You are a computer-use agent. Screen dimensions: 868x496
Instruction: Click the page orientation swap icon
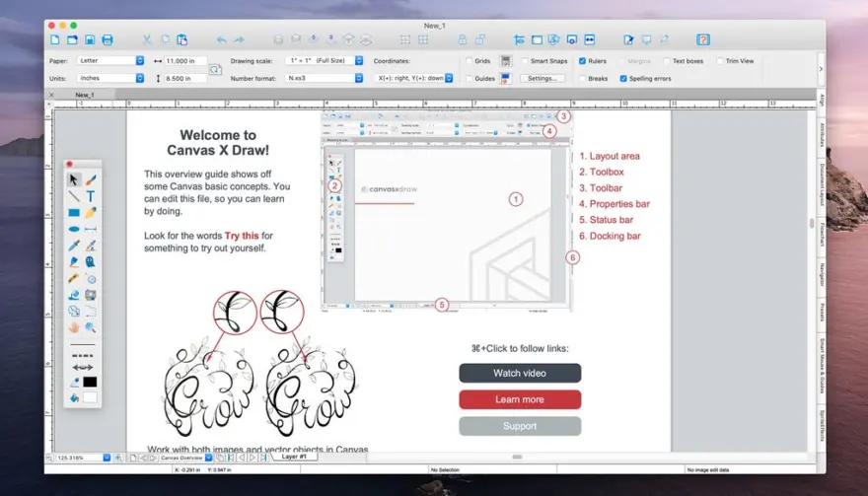215,70
